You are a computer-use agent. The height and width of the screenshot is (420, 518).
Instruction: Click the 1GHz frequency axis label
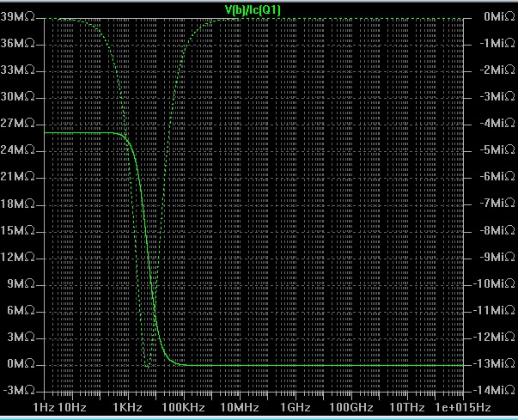296,407
